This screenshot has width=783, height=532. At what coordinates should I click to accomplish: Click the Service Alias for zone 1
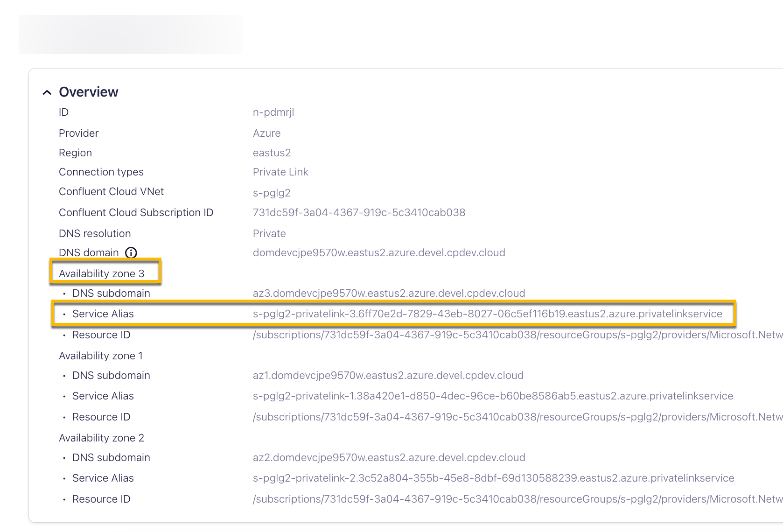[493, 396]
